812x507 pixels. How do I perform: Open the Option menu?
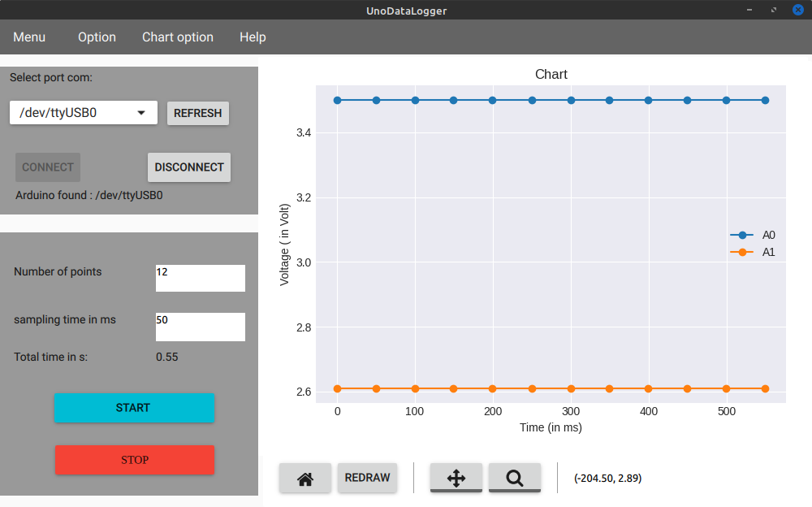click(97, 37)
